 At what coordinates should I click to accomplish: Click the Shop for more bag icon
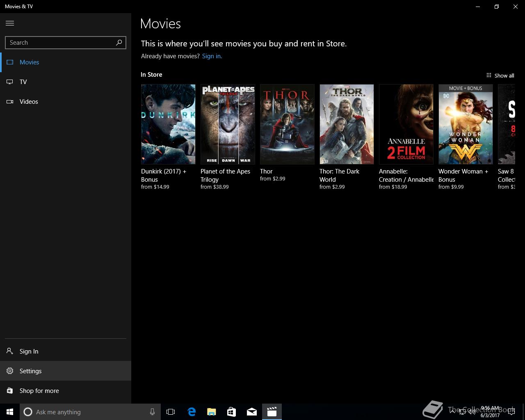[x=10, y=390]
